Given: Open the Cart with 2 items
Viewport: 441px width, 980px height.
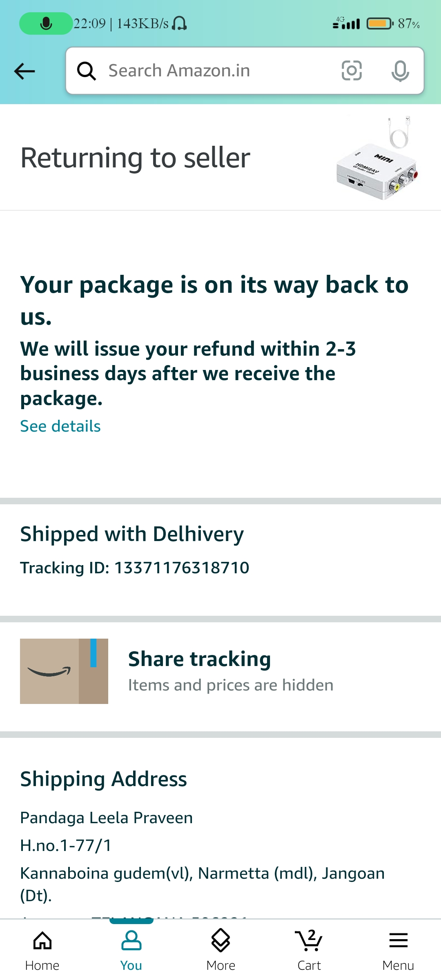Looking at the screenshot, I should pos(309,949).
